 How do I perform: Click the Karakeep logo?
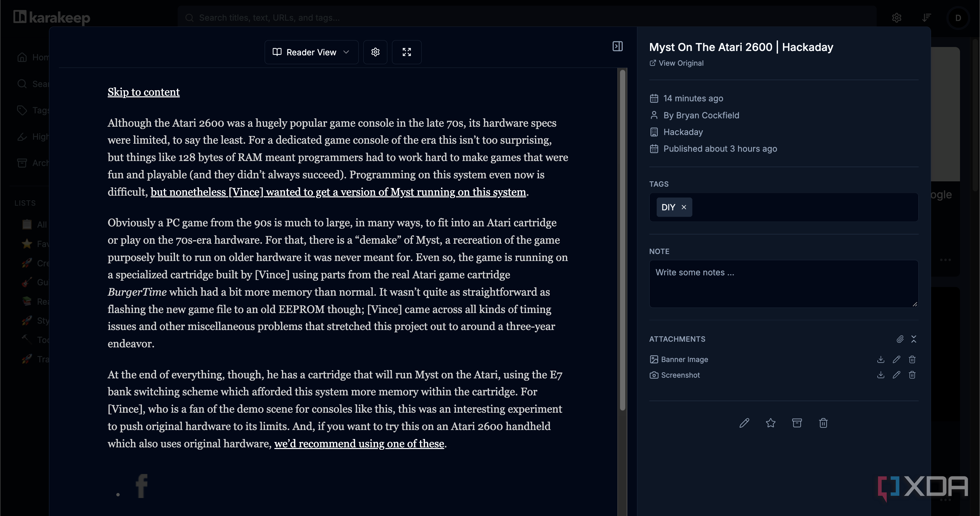click(x=52, y=18)
